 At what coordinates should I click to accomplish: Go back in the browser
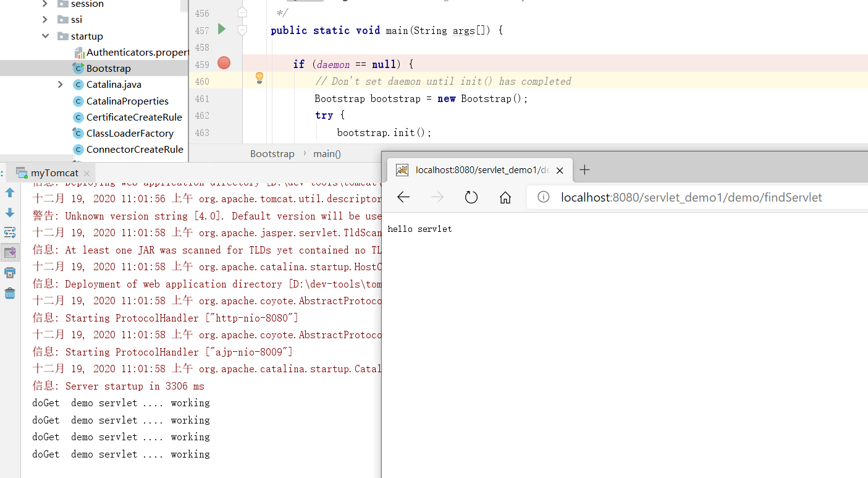tap(403, 197)
